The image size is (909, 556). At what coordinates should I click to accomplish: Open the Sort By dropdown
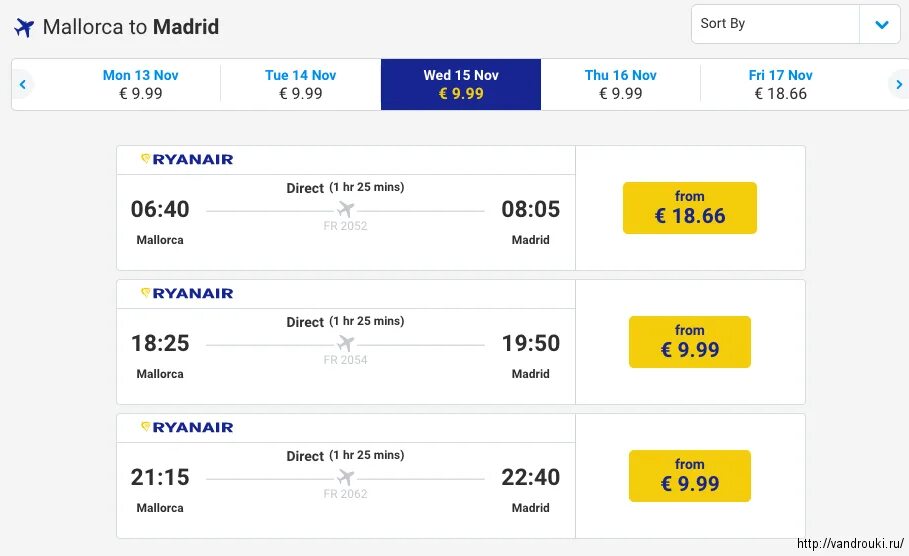[x=775, y=24]
